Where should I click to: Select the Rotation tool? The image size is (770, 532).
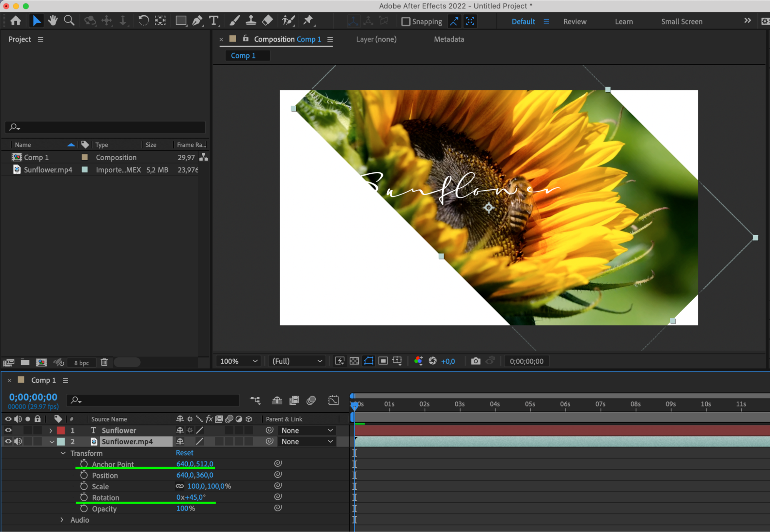click(x=143, y=21)
